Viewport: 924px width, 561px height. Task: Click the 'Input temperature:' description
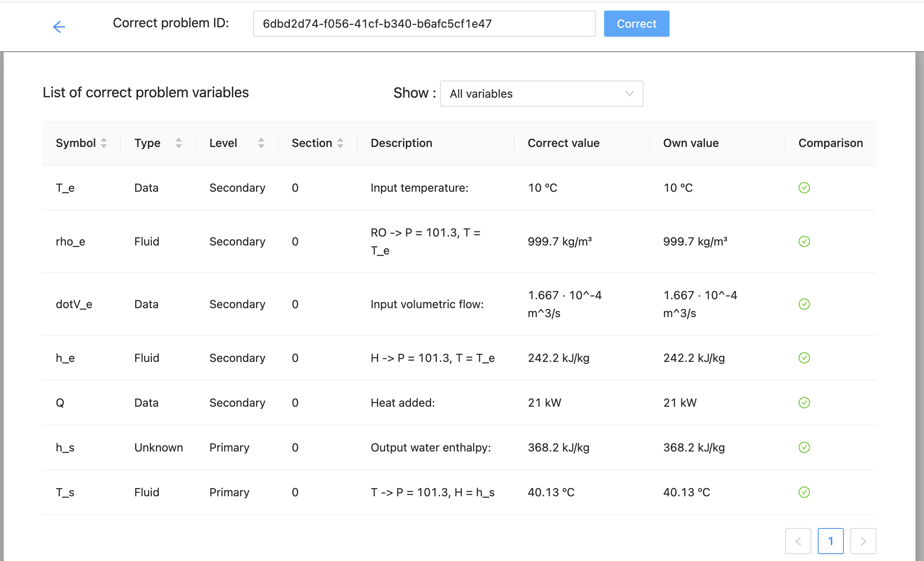[419, 188]
